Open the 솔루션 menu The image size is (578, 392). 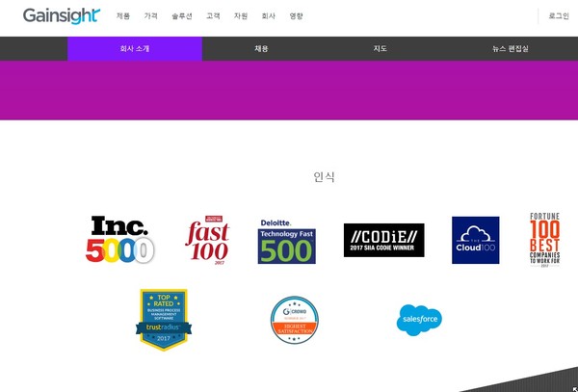[x=182, y=15]
